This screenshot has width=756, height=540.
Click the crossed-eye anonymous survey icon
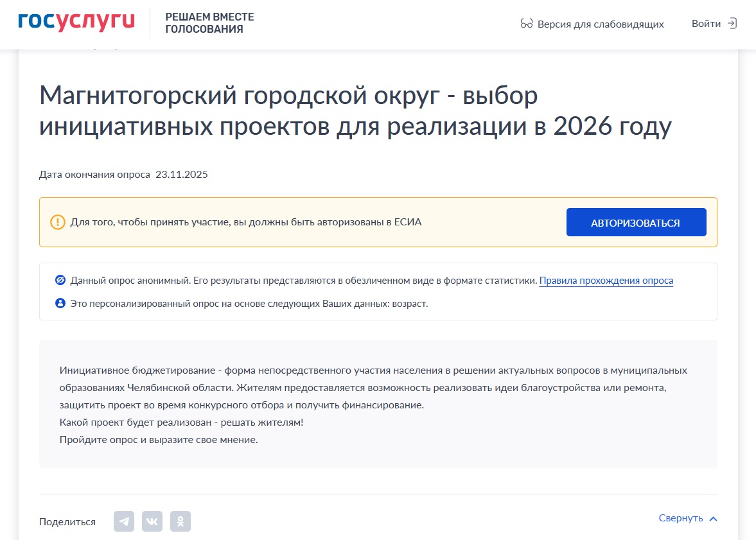[x=60, y=281]
